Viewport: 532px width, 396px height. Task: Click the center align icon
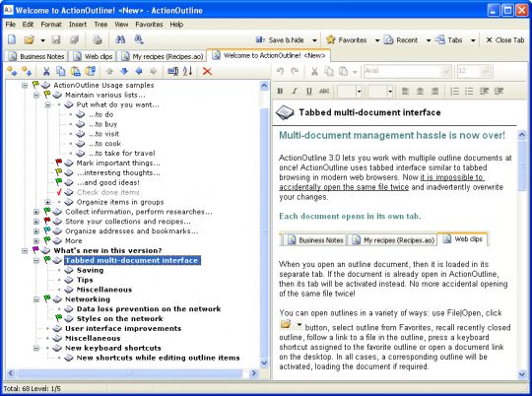[420, 91]
